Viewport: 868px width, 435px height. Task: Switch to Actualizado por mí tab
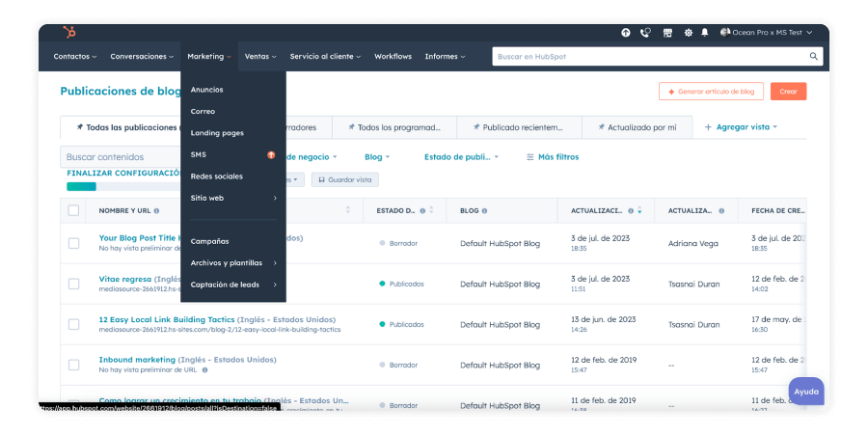pyautogui.click(x=637, y=127)
